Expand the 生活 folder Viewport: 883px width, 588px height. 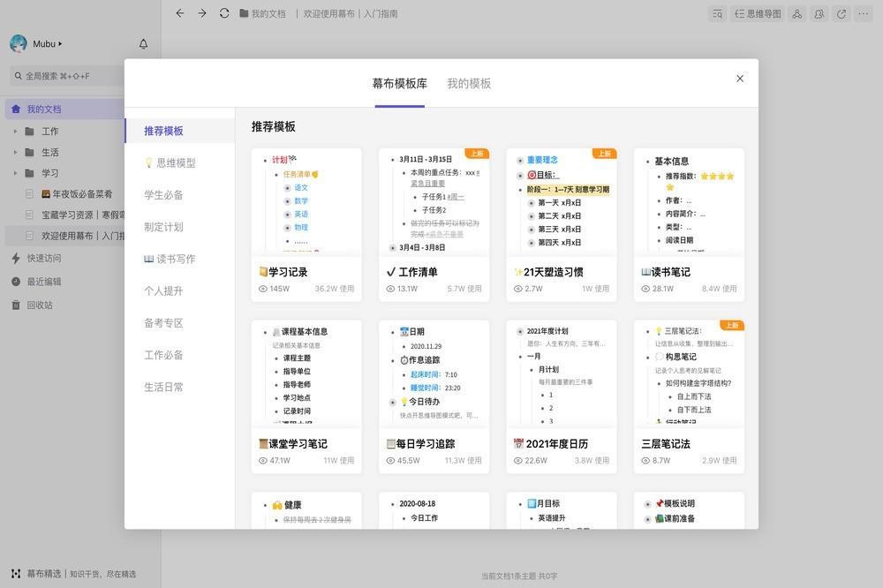point(15,152)
